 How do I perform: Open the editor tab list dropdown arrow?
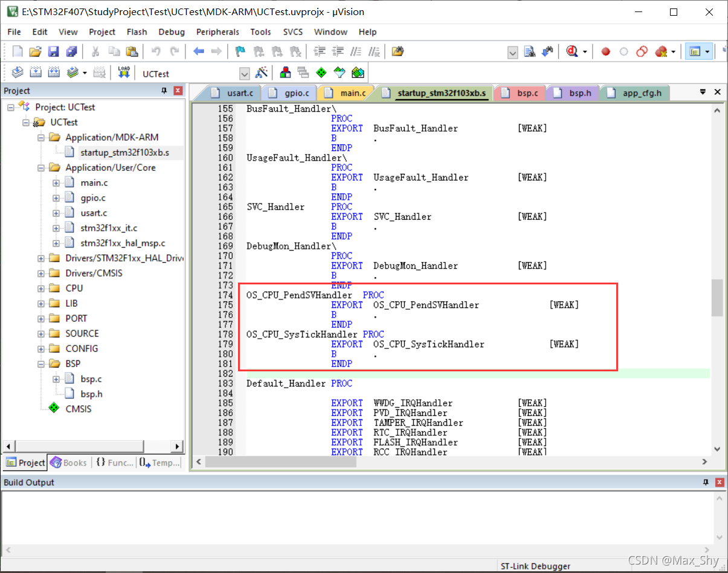(703, 92)
